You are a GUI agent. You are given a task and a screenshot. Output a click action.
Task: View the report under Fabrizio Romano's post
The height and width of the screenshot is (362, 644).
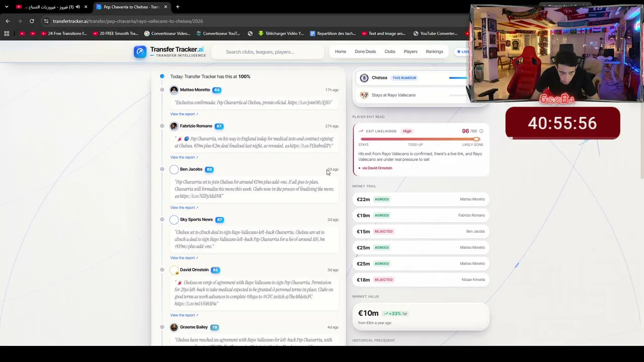(x=184, y=157)
